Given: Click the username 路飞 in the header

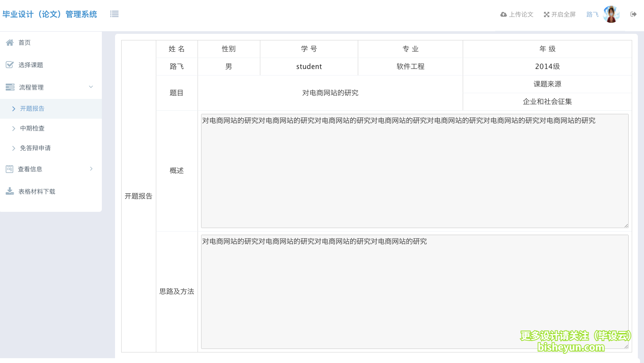Looking at the screenshot, I should pyautogui.click(x=592, y=14).
